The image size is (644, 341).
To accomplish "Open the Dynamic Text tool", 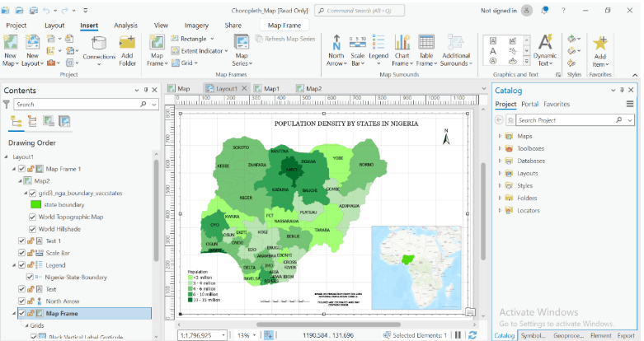I will tap(545, 43).
